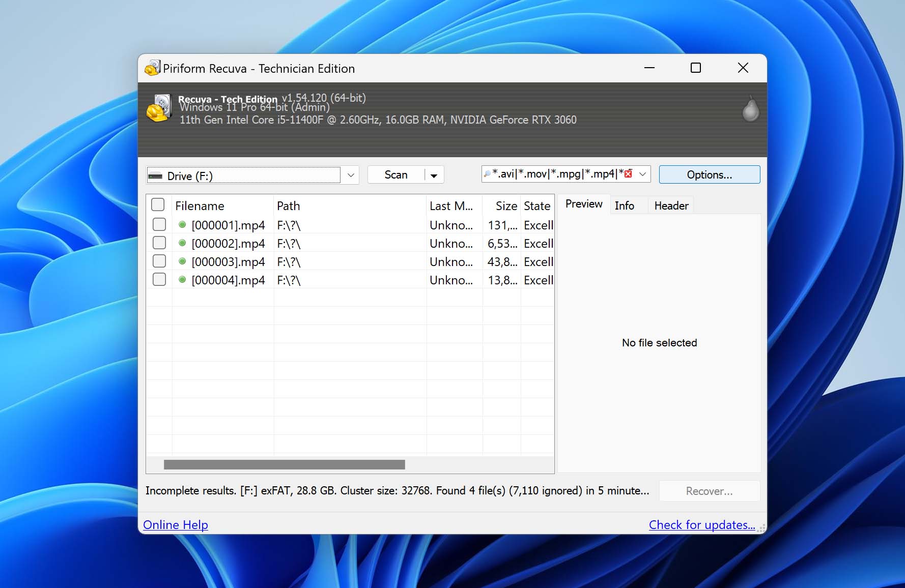Tick the checkbox for [000004].mp4
This screenshot has height=588, width=905.
[x=159, y=280]
